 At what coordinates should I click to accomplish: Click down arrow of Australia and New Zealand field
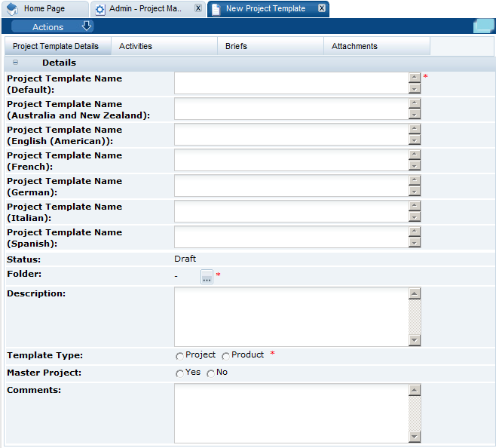pos(415,114)
